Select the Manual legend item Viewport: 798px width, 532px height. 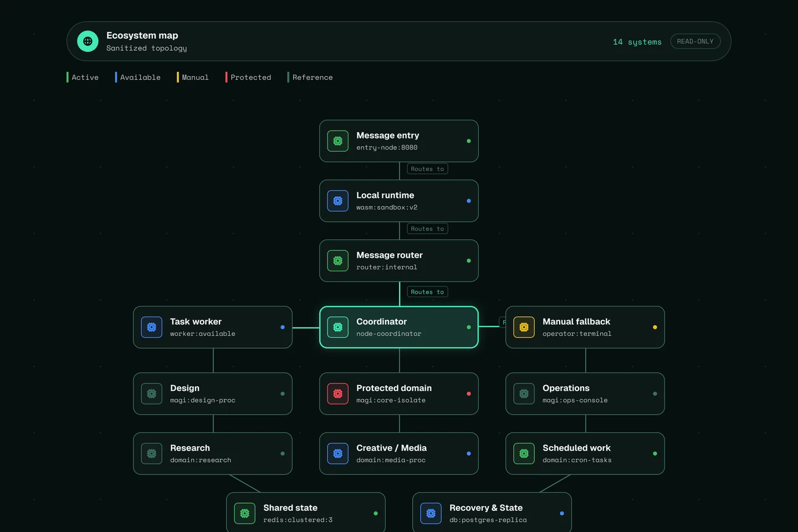pyautogui.click(x=193, y=77)
